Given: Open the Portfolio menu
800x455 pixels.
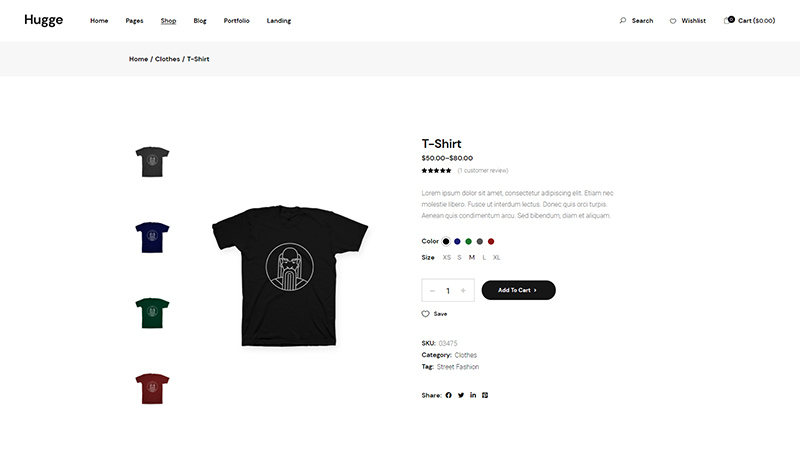Looking at the screenshot, I should (237, 20).
